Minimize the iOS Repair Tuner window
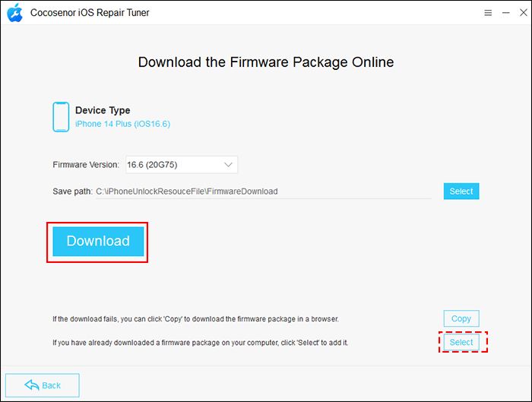This screenshot has height=402, width=532. (506, 13)
